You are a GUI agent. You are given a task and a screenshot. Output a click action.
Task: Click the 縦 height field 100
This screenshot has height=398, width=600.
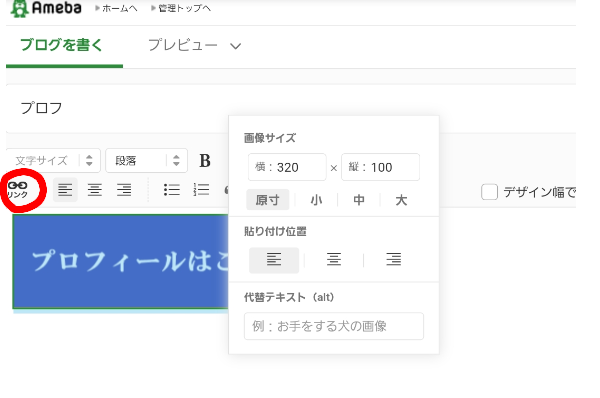[380, 167]
